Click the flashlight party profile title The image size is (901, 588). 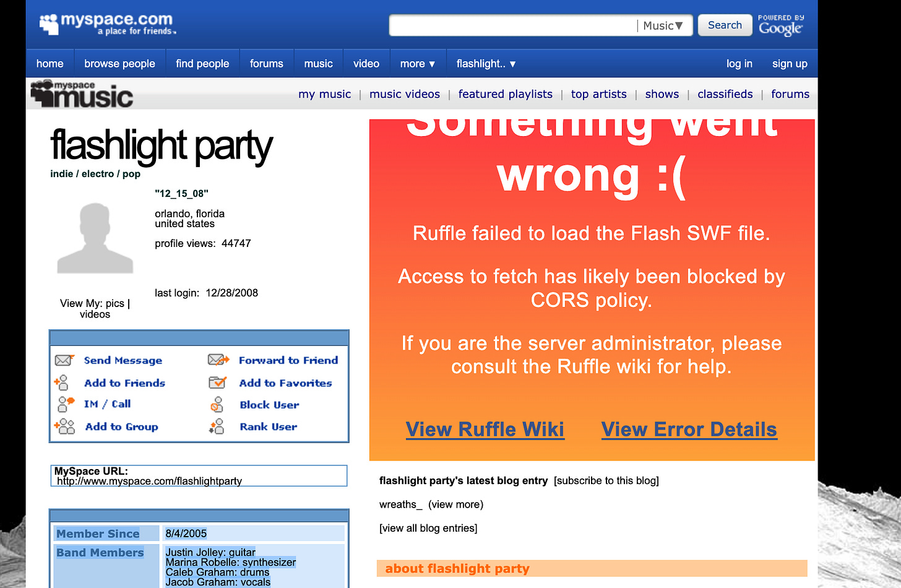(x=161, y=146)
